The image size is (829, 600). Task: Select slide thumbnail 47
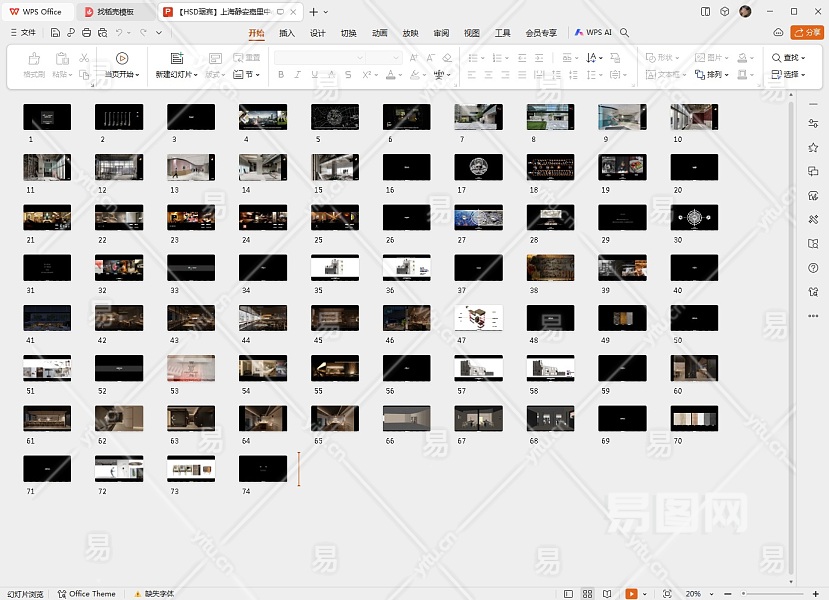click(x=479, y=318)
